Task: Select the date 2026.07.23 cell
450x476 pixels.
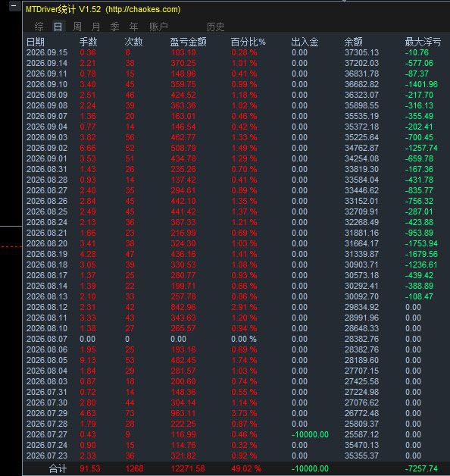Action: coord(47,456)
